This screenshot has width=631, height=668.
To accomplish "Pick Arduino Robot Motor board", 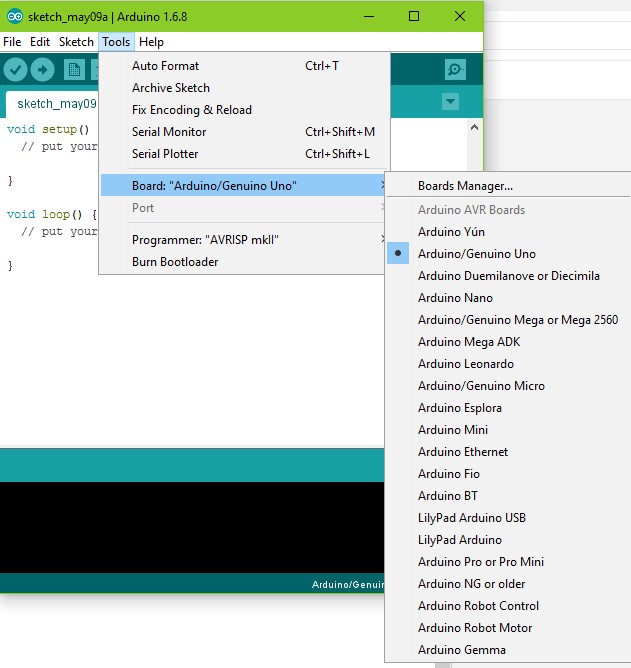I will click(508, 628).
